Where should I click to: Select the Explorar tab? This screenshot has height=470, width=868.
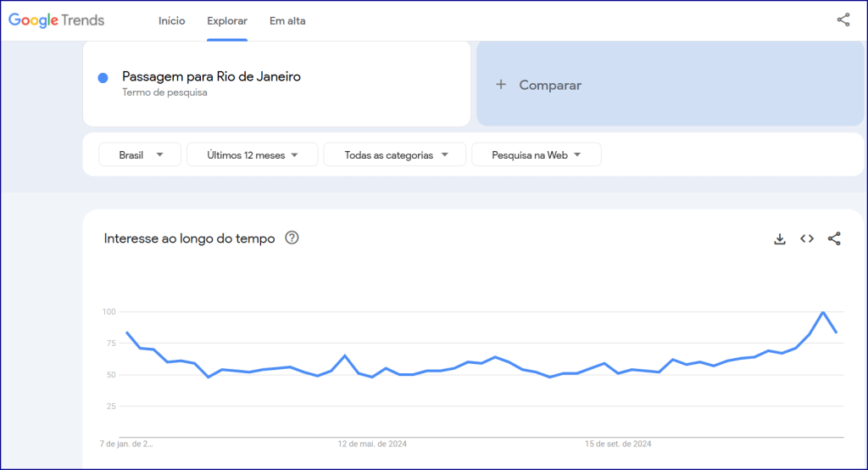click(227, 21)
